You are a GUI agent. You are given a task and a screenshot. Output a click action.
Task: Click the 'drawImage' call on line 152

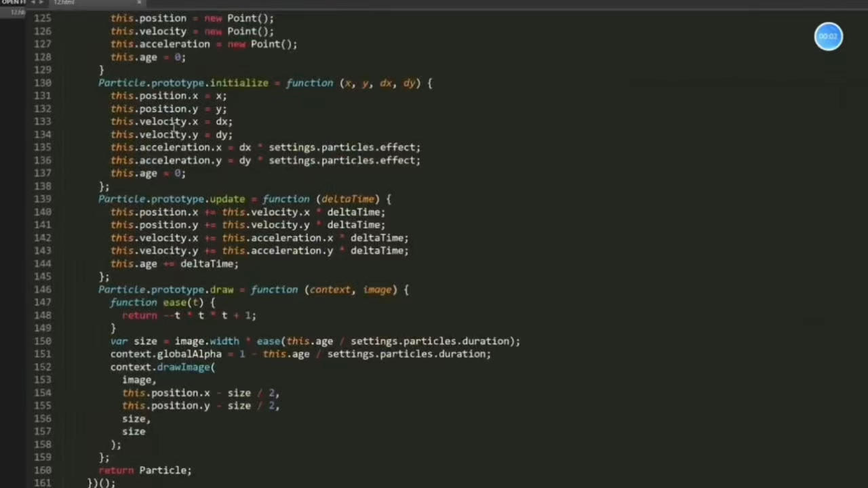tap(183, 367)
